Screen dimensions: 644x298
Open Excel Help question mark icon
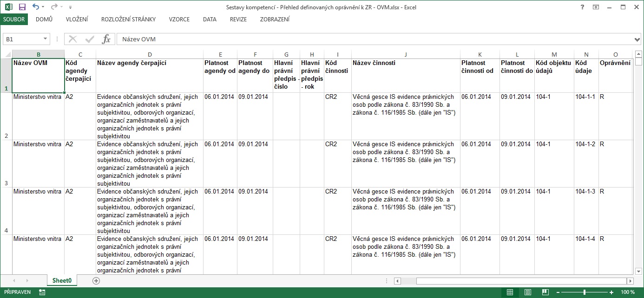tap(582, 7)
